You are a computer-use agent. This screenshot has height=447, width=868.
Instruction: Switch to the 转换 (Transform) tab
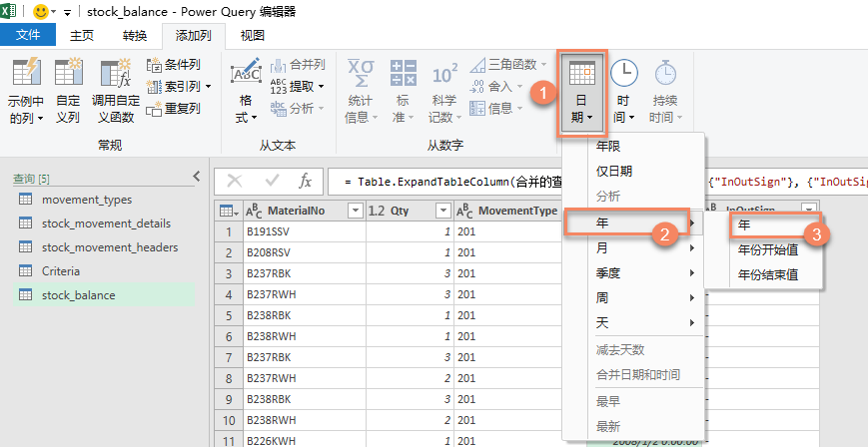tap(135, 36)
